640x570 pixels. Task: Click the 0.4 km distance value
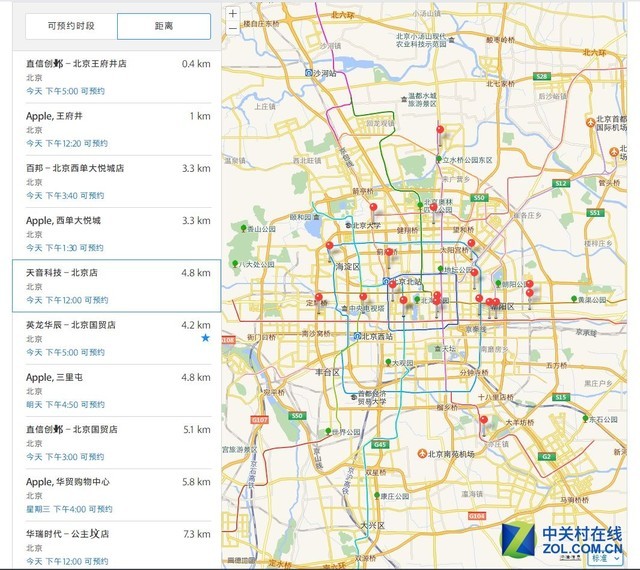(x=196, y=64)
